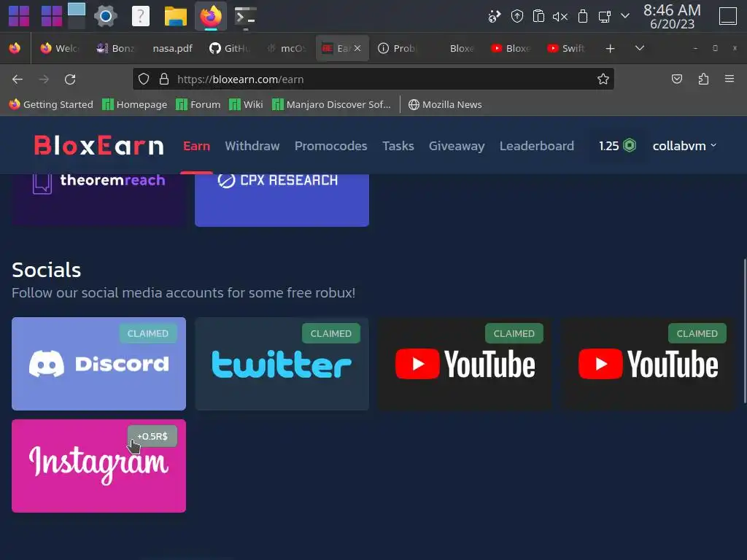The height and width of the screenshot is (560, 747).
Task: Open the Mozilla News bookmark
Action: coord(445,104)
